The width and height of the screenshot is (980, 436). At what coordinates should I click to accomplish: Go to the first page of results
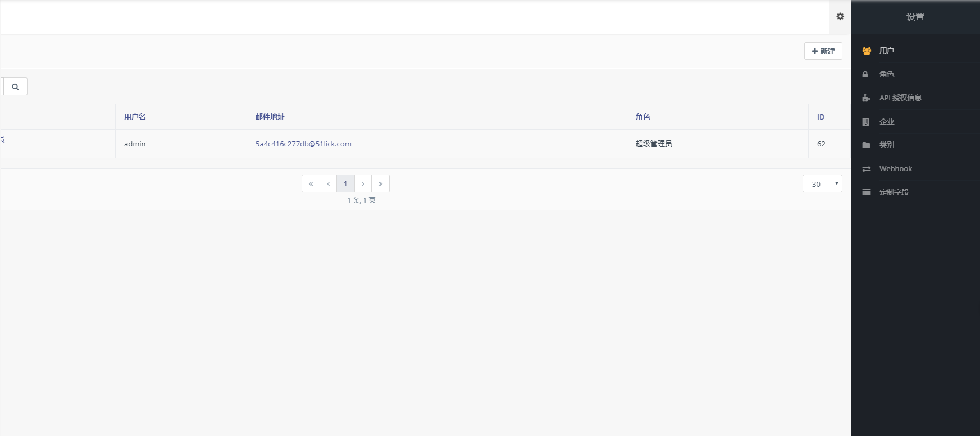(311, 184)
